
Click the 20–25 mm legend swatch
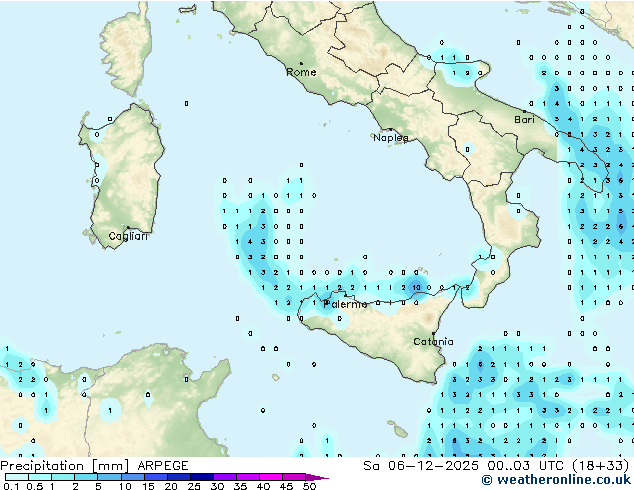(179, 477)
